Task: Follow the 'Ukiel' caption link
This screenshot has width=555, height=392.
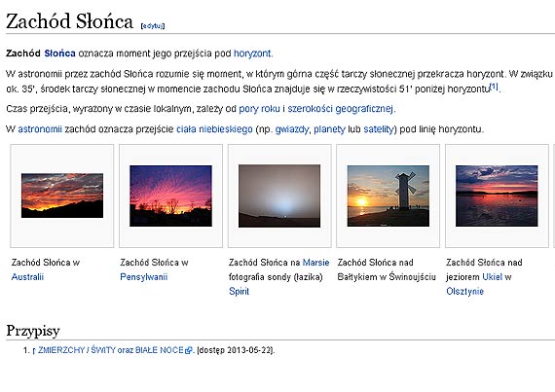Action: tap(492, 277)
